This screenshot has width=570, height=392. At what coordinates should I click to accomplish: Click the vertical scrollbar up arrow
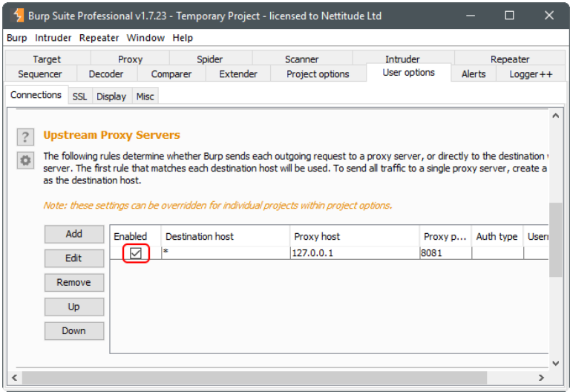[556, 116]
